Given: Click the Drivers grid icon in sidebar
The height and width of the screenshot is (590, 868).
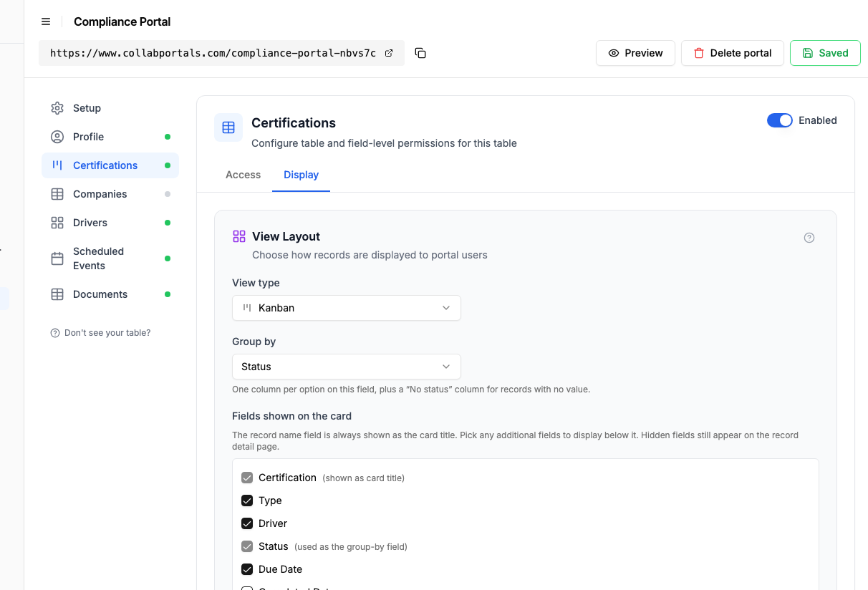Looking at the screenshot, I should (57, 223).
